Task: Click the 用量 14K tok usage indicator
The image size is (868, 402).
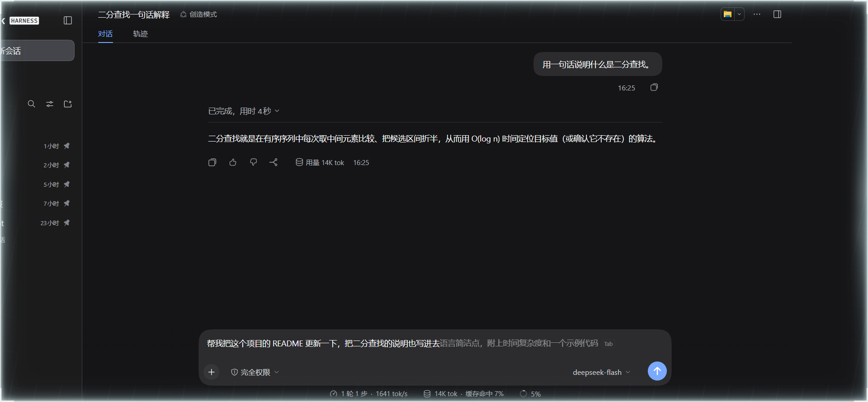Action: (320, 163)
